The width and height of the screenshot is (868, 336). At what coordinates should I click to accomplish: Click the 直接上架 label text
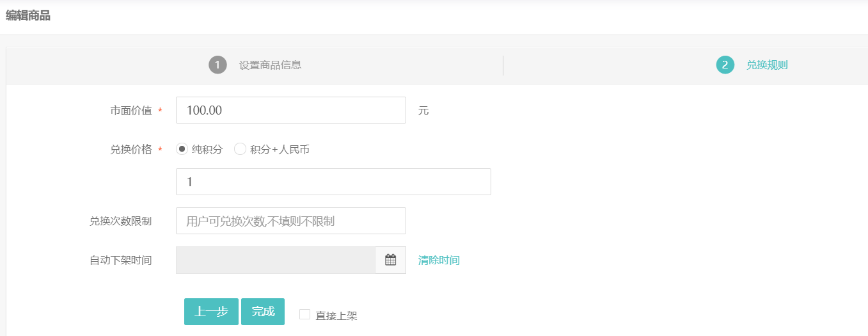(336, 316)
